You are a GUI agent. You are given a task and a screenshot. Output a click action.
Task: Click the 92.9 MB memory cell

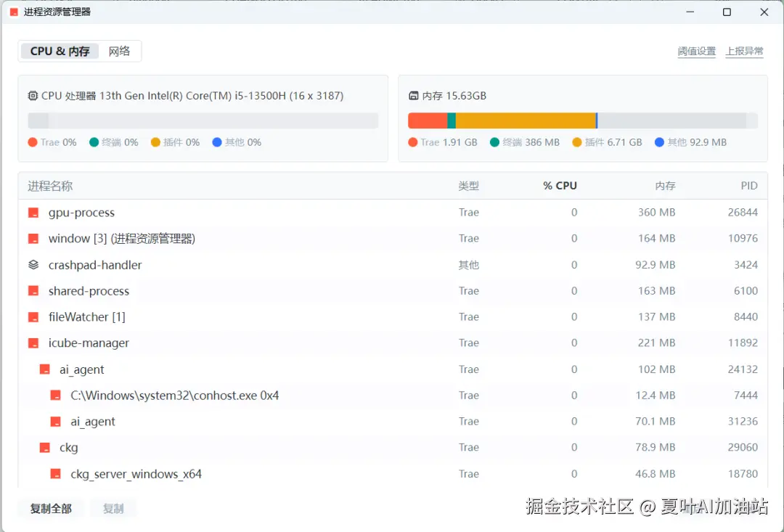pyautogui.click(x=655, y=264)
